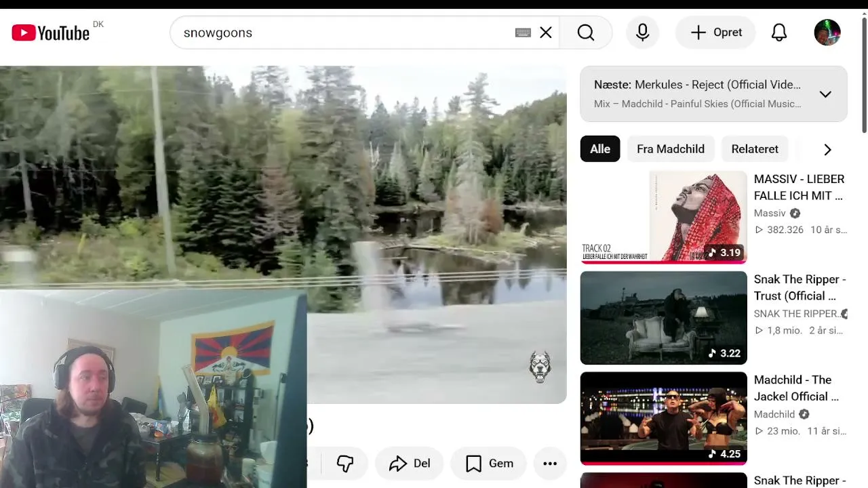This screenshot has height=488, width=868.
Task: Show more filter chips with arrow
Action: (827, 150)
